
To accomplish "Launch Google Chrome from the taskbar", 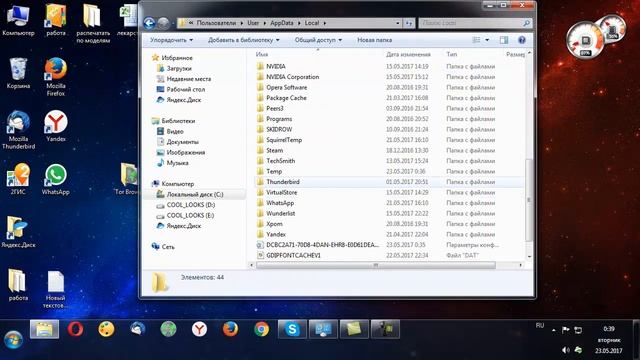I will (x=261, y=329).
